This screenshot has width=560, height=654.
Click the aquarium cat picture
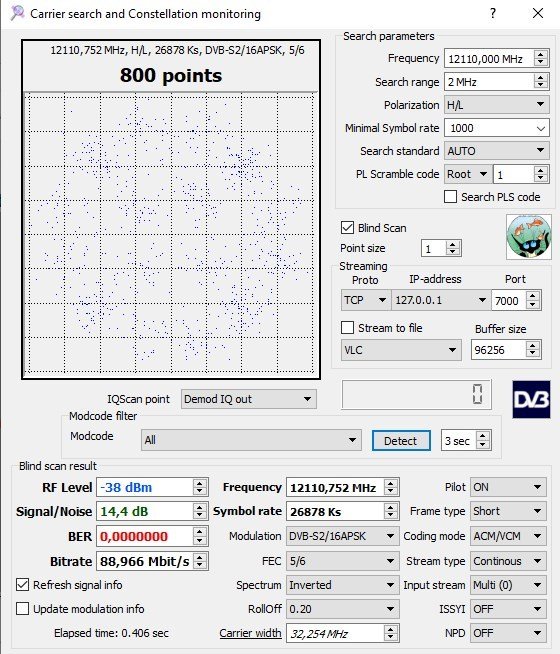529,237
